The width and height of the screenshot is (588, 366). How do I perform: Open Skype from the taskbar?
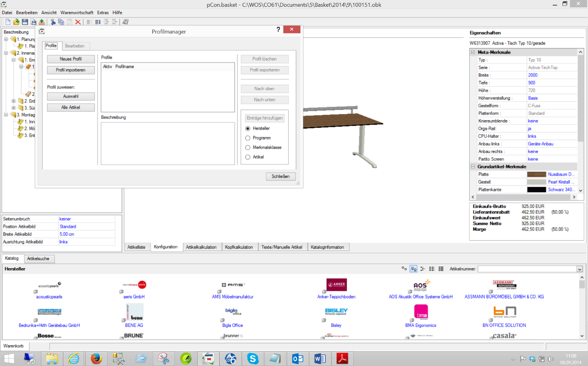(x=252, y=358)
